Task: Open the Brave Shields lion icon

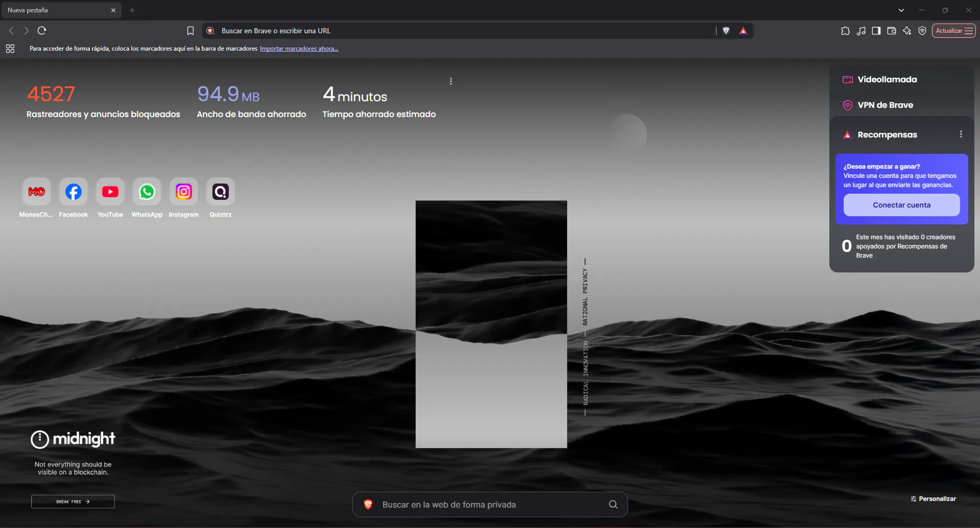Action: click(726, 31)
